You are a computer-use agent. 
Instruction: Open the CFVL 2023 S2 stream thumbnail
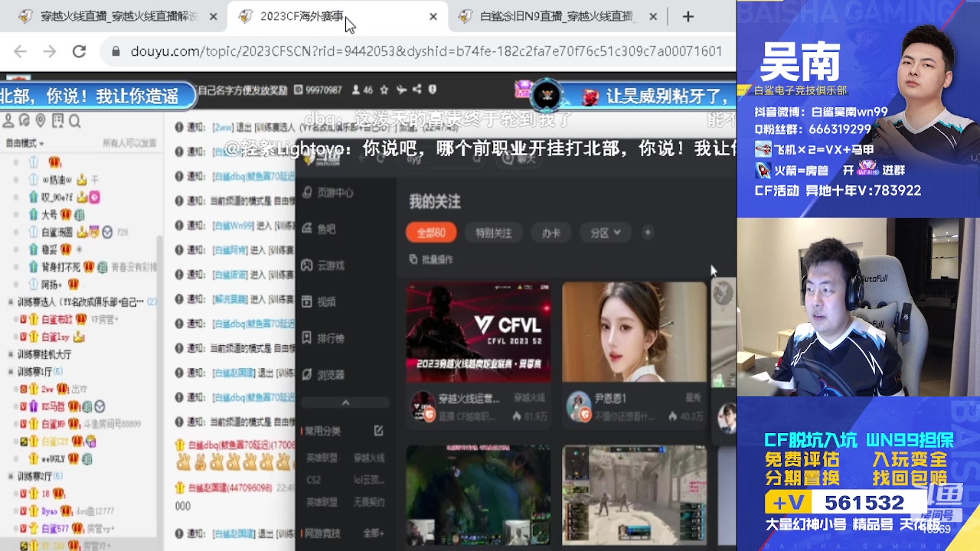point(479,331)
